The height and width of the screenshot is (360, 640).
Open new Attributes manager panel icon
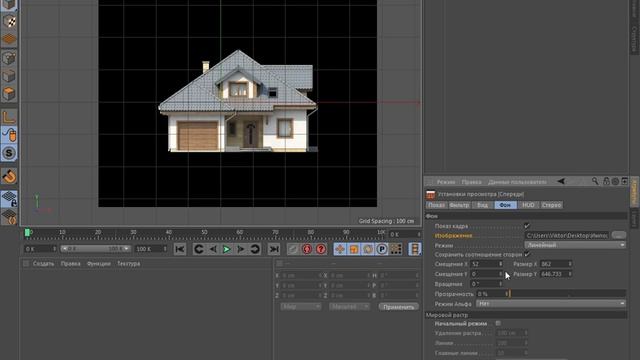pos(624,181)
